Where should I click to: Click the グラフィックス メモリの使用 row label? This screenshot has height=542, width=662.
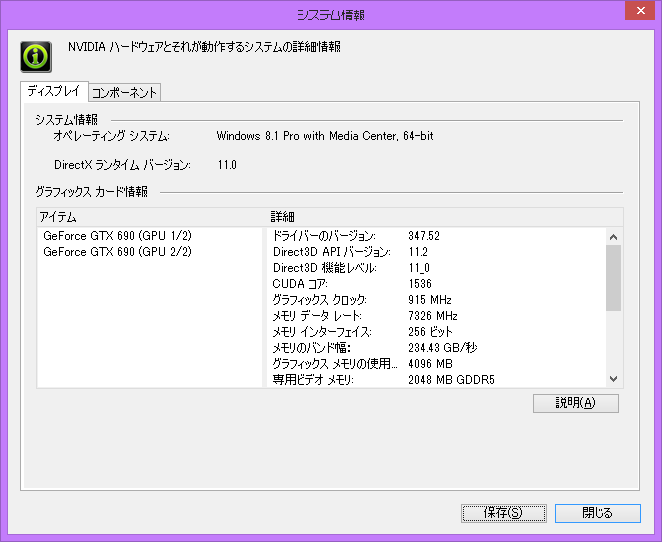point(335,363)
